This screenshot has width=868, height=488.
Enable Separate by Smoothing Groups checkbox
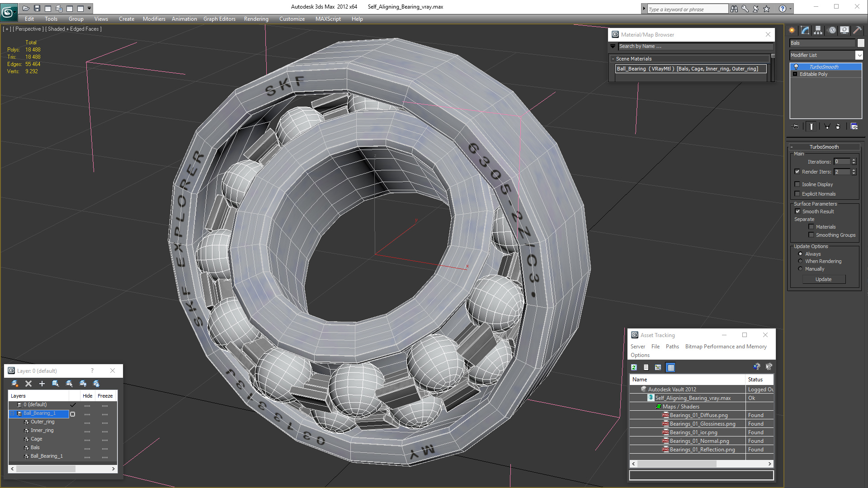(811, 235)
